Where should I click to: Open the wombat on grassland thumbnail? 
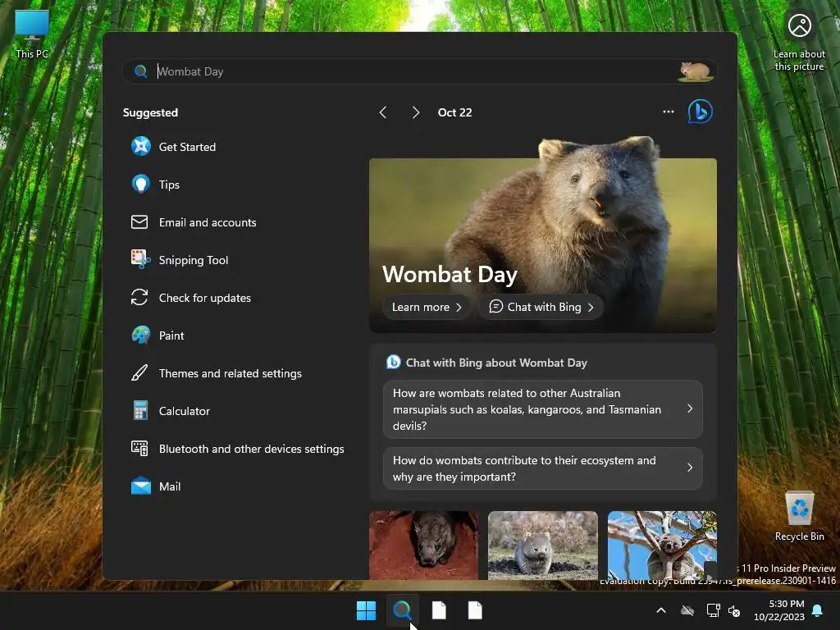pyautogui.click(x=543, y=545)
